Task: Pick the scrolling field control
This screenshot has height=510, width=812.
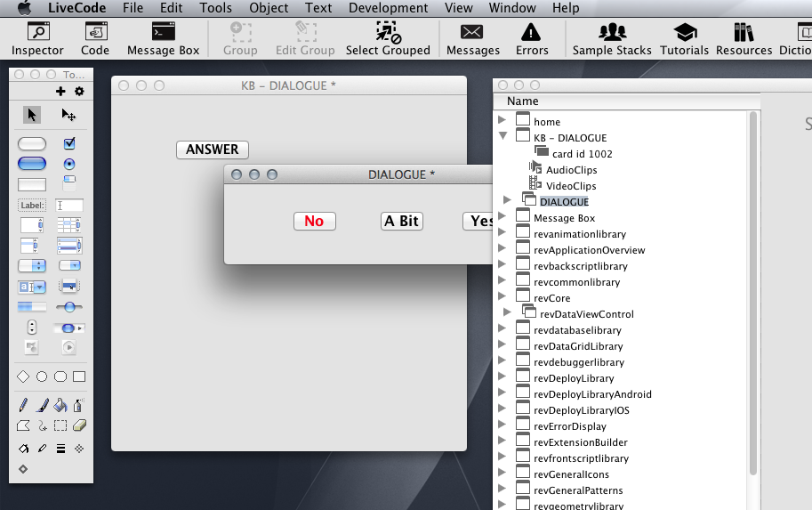Action: coord(32,225)
